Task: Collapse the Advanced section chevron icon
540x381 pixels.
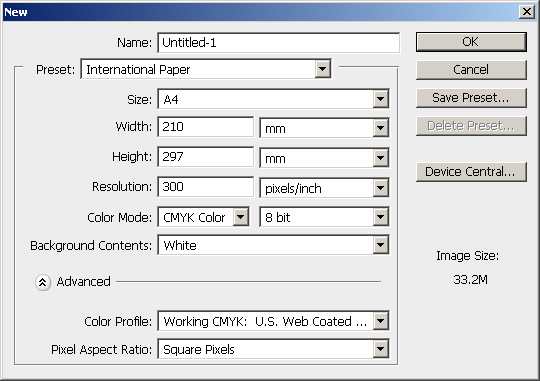Action: tap(43, 282)
